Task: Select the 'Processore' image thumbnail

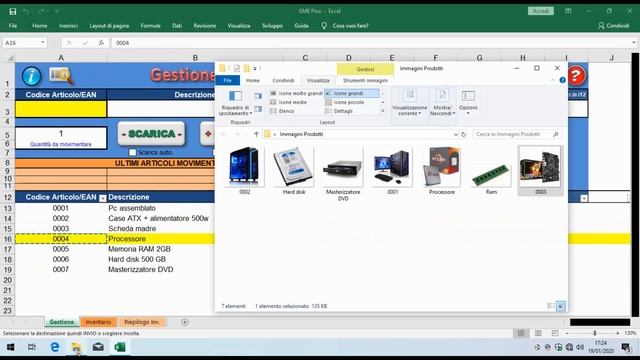Action: coord(442,171)
